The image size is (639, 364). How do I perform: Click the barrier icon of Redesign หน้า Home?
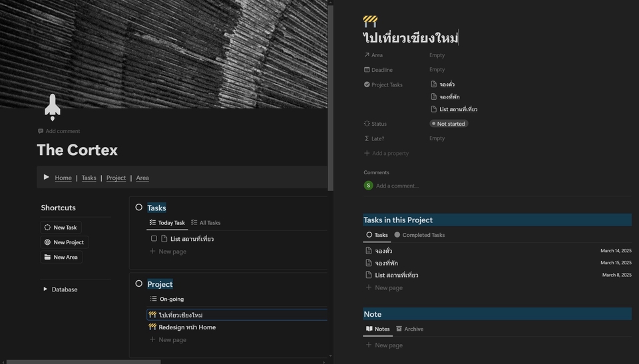[152, 327]
